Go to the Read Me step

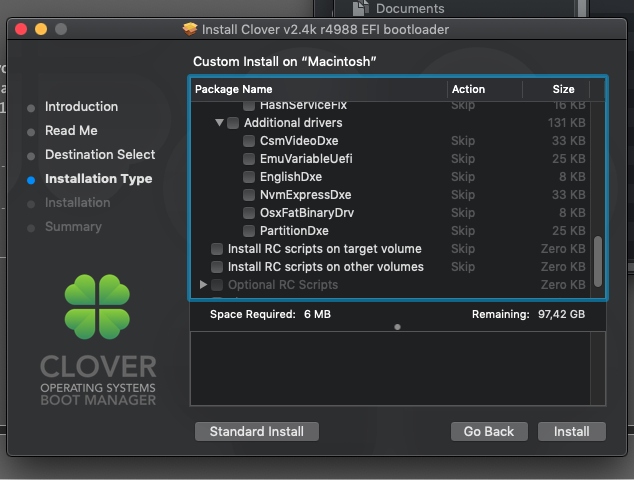(x=71, y=131)
